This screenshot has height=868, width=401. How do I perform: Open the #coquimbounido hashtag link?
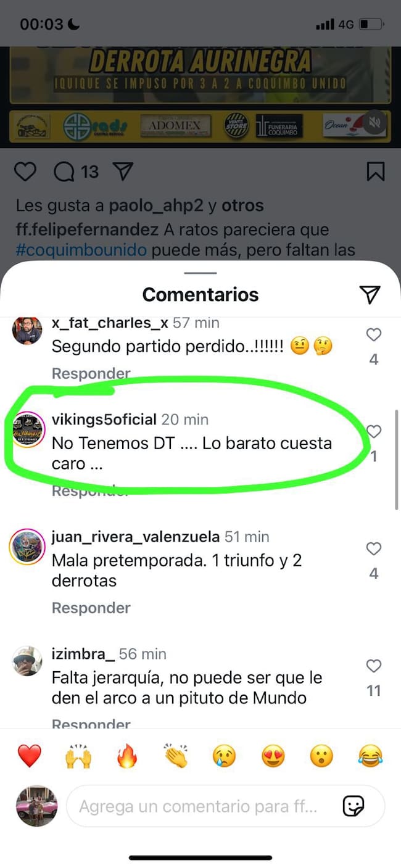(81, 250)
